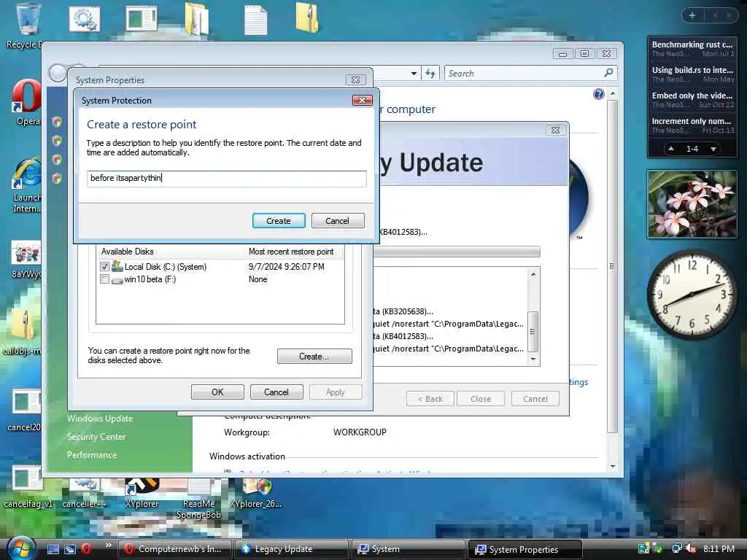747x560 pixels.
Task: Switch to System Properties taskbar button
Action: (525, 549)
